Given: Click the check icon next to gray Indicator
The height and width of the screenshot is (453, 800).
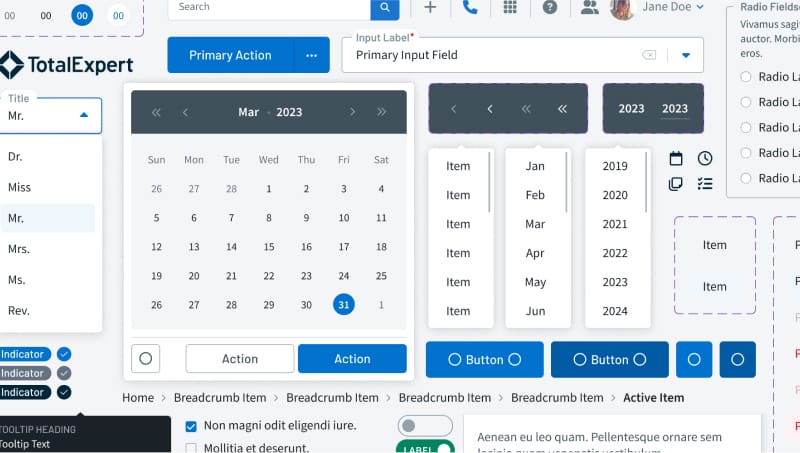Looking at the screenshot, I should (64, 373).
